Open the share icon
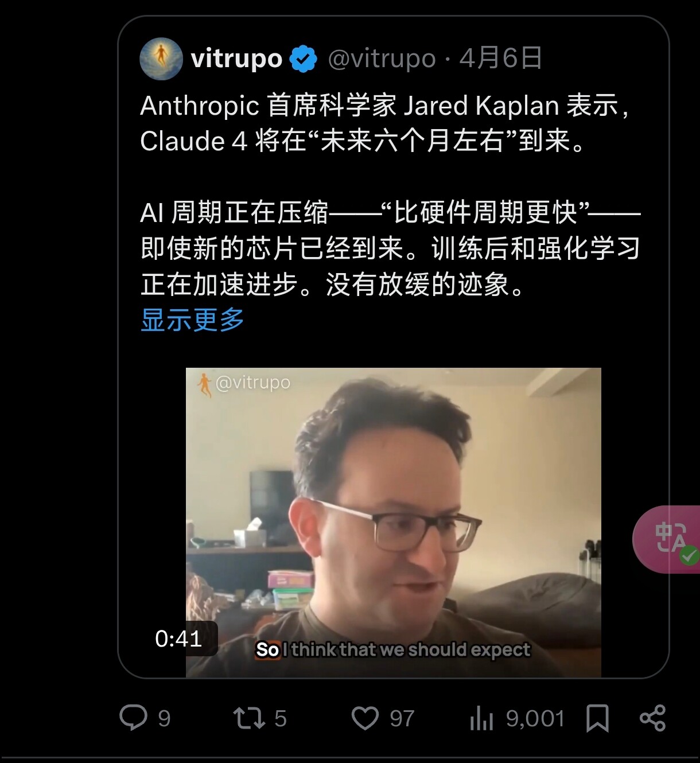This screenshot has width=700, height=763. tap(652, 718)
